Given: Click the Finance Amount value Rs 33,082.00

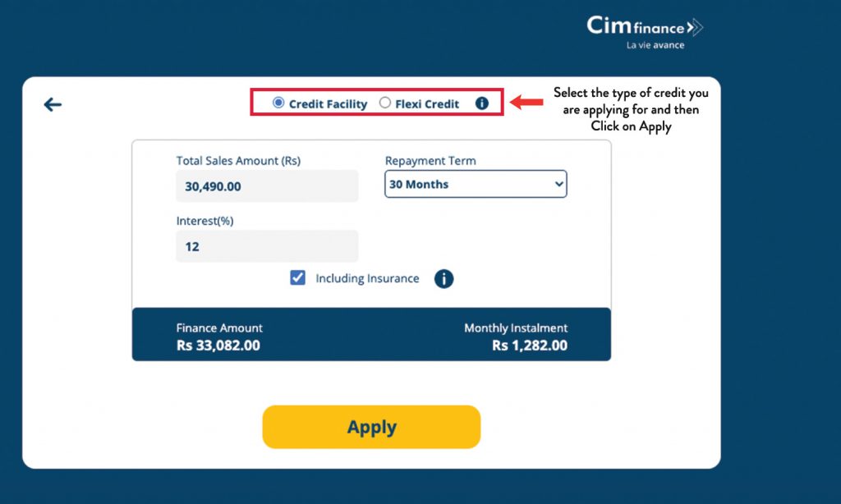Looking at the screenshot, I should 218,346.
